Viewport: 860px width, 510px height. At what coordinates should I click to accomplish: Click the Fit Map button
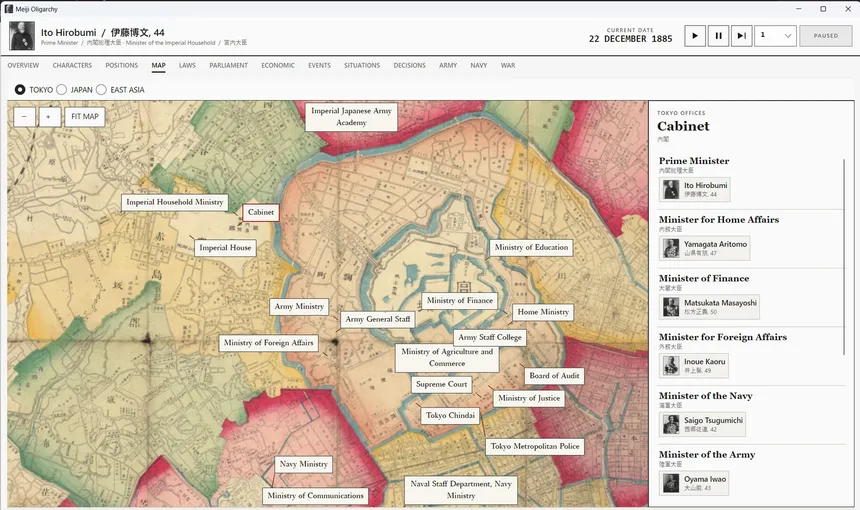coord(85,117)
